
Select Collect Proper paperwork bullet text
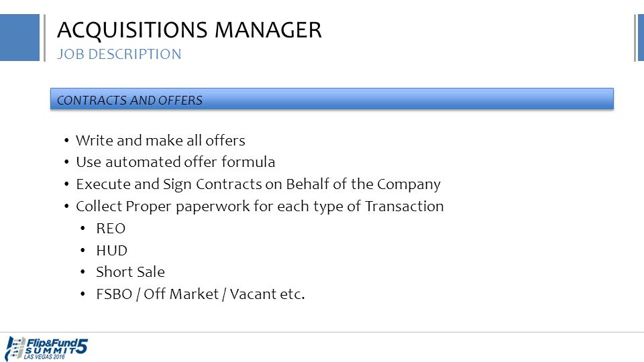260,206
